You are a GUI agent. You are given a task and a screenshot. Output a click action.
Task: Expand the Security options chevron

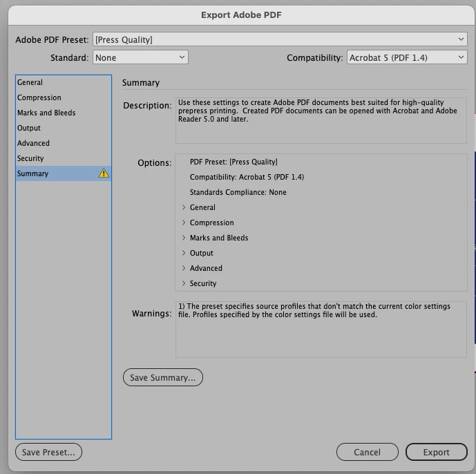(184, 283)
